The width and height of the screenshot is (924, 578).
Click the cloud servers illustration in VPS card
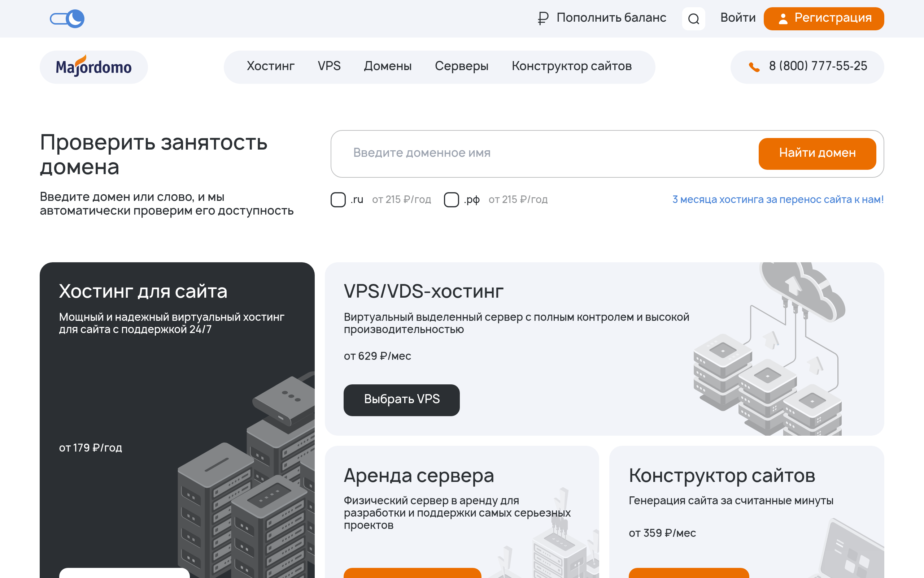point(770,349)
